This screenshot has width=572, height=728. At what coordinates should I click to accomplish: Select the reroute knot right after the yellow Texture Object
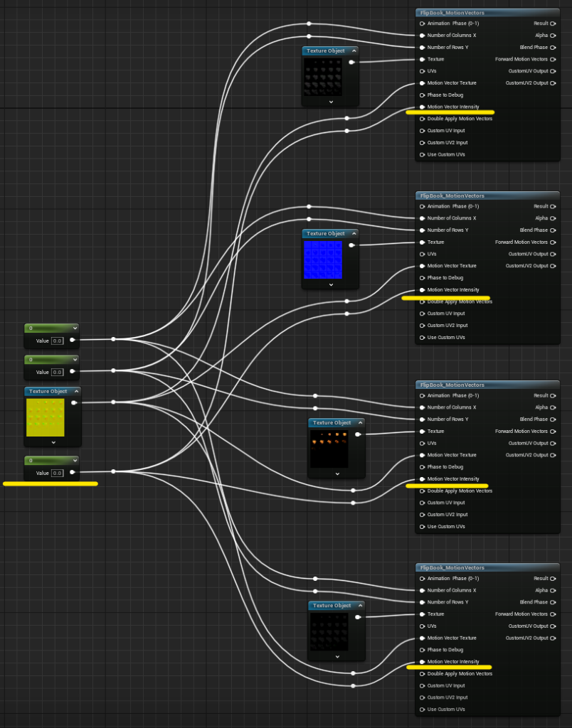click(x=113, y=402)
